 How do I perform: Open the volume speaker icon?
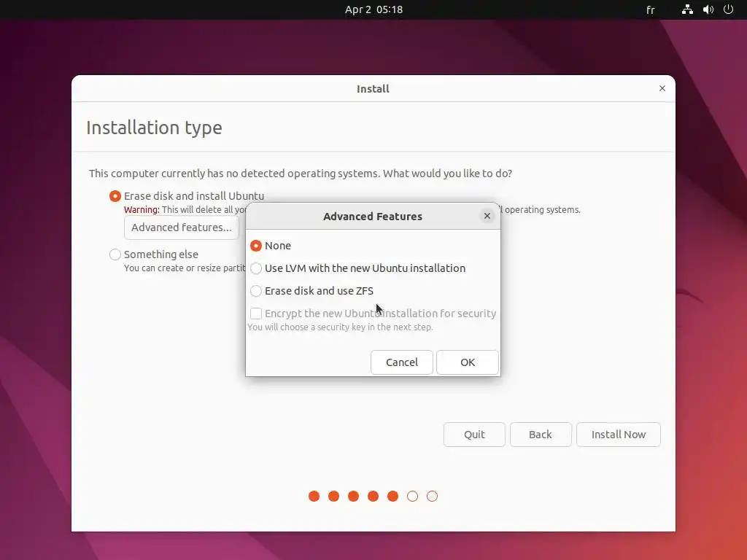coord(708,9)
